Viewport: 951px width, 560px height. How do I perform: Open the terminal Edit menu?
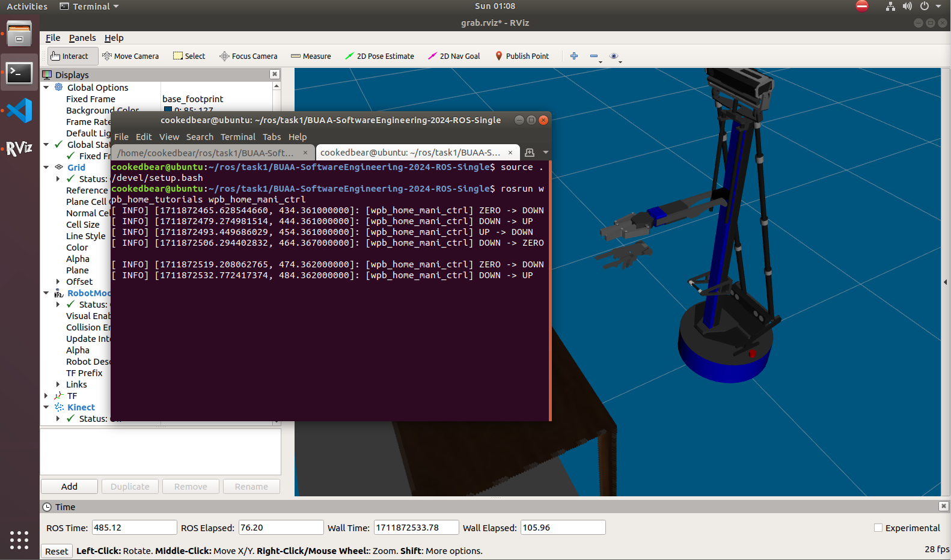tap(144, 137)
